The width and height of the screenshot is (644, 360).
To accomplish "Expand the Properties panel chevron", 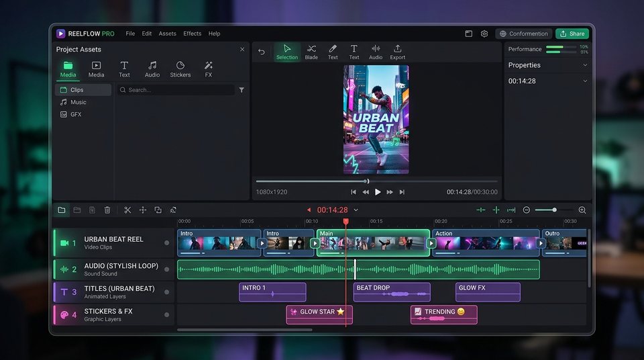I will click(585, 65).
